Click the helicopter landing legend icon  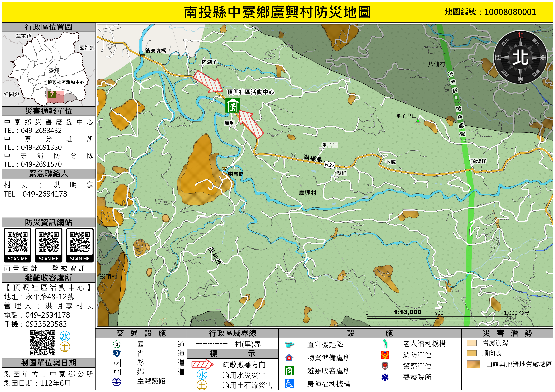(x=289, y=344)
